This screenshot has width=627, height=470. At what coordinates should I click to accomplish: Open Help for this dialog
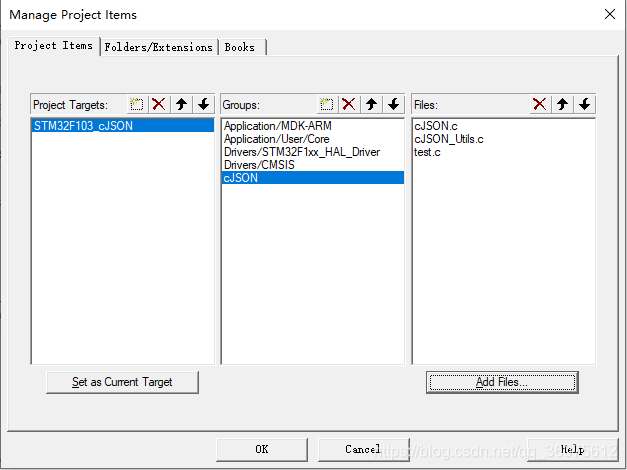(572, 449)
